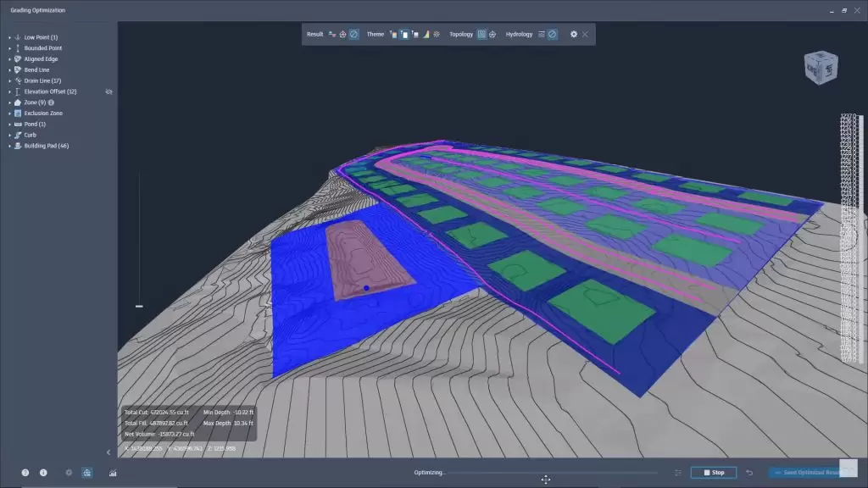Toggle visibility of Elevation Offset objects
Image resolution: width=868 pixels, height=488 pixels.
coord(108,91)
